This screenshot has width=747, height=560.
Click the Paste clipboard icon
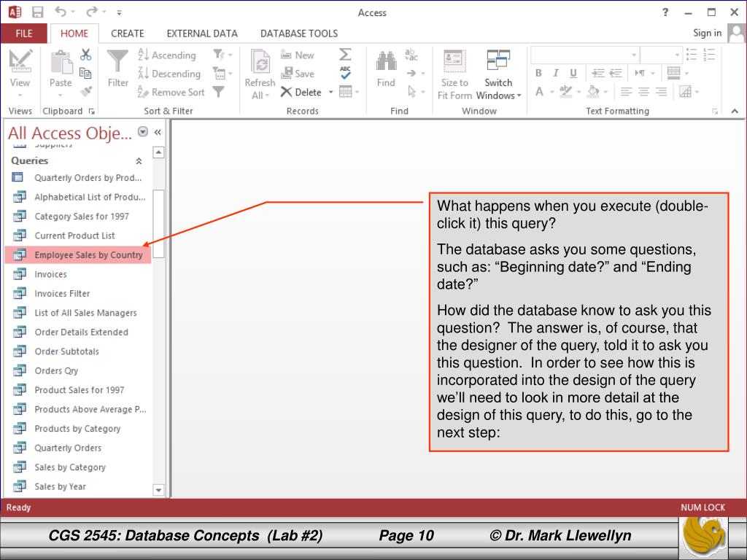61,63
